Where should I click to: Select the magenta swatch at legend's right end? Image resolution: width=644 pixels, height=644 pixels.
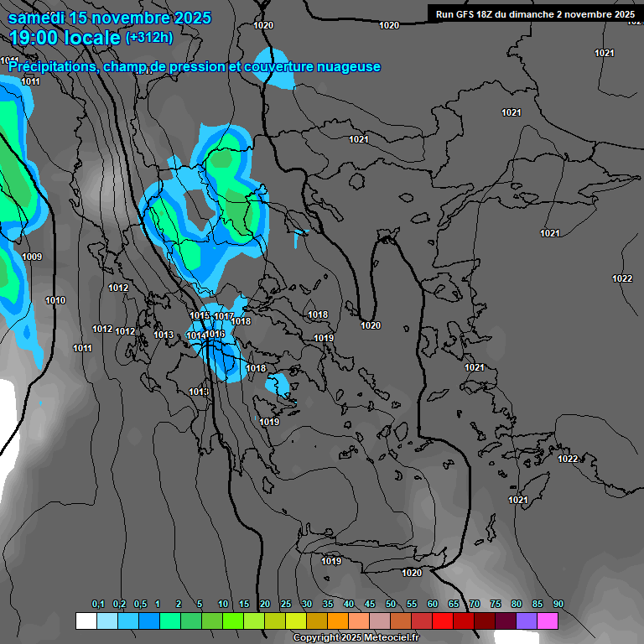[548, 621]
